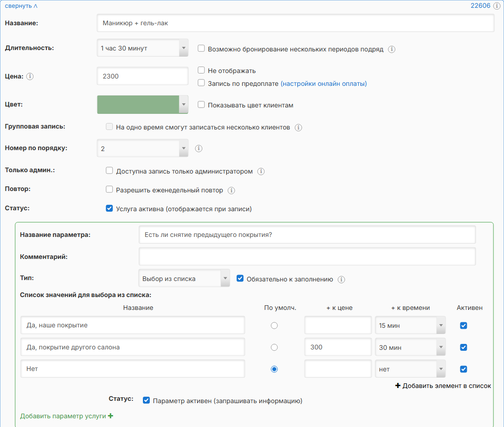The width and height of the screenshot is (504, 427).
Task: Select default radio for Да, покрытие другого салона
Action: (274, 347)
